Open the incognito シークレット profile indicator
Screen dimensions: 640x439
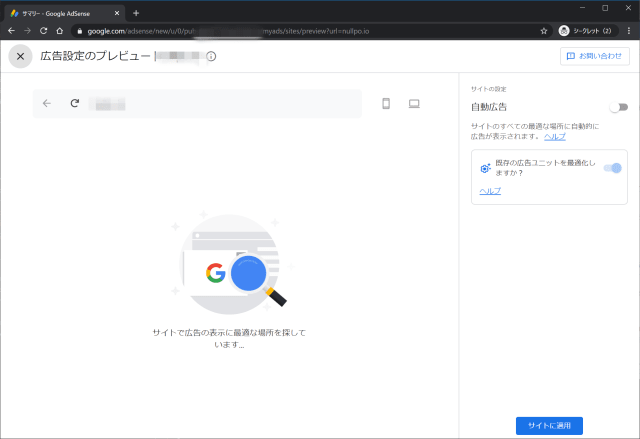(x=586, y=31)
